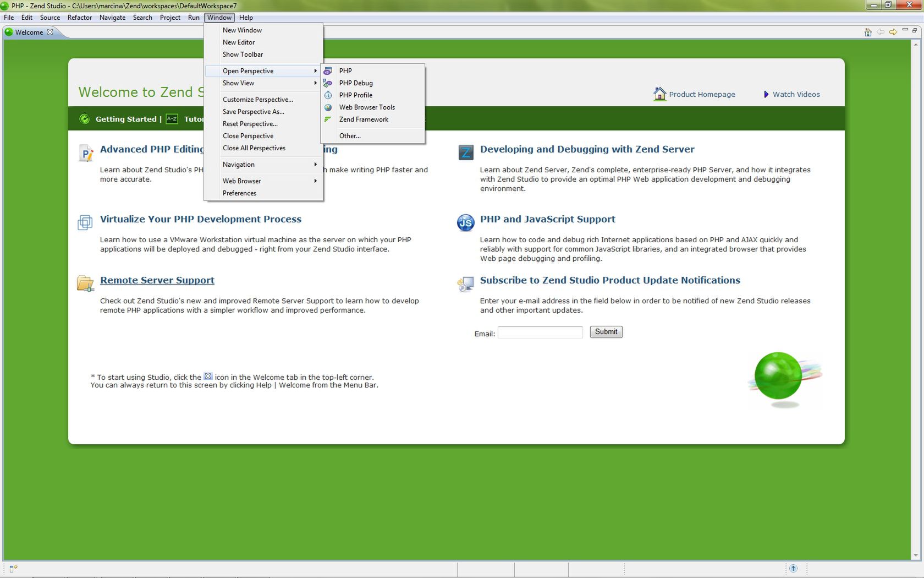Click the A-Z Tutorials icon
The height and width of the screenshot is (578, 924).
coord(172,119)
